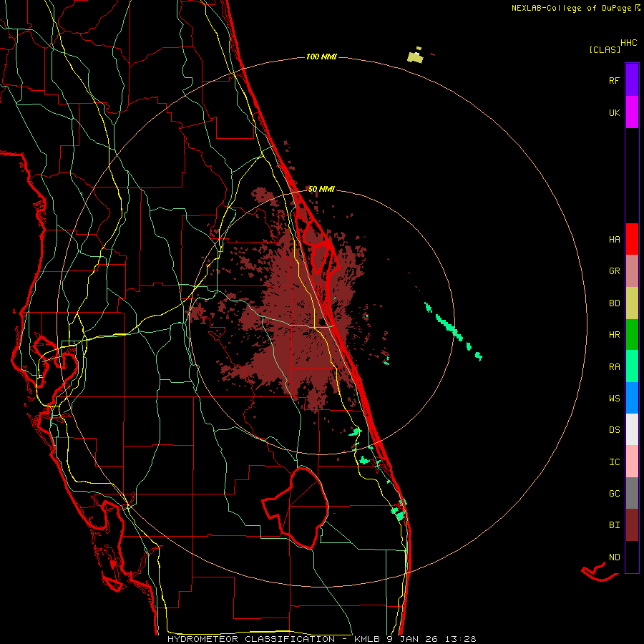Click the BI legend label text

point(614,525)
